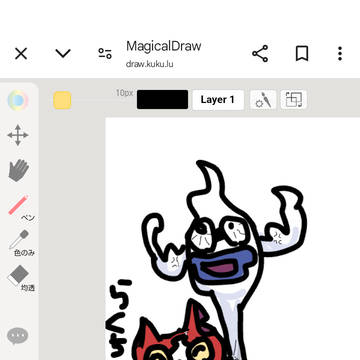
Task: Bookmark this page
Action: point(302,53)
